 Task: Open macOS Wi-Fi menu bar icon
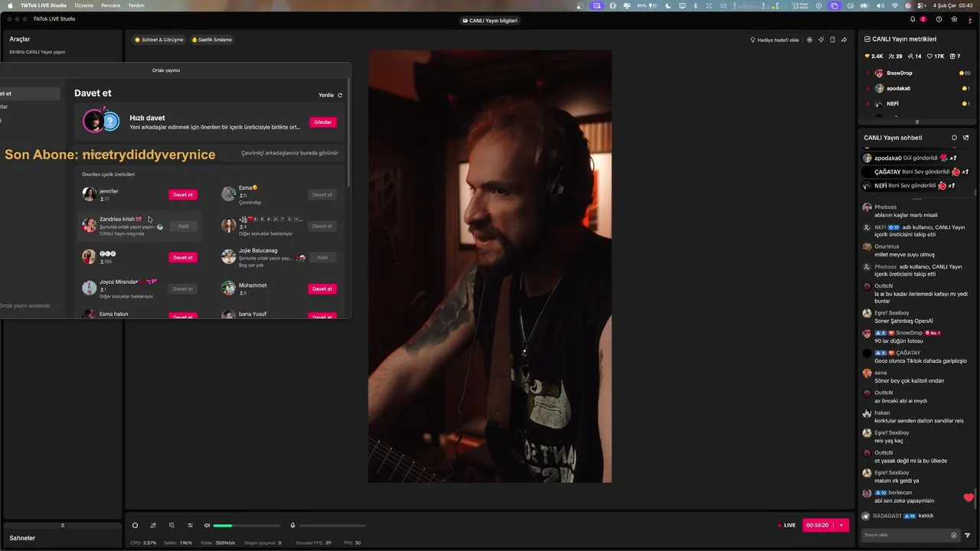(894, 5)
